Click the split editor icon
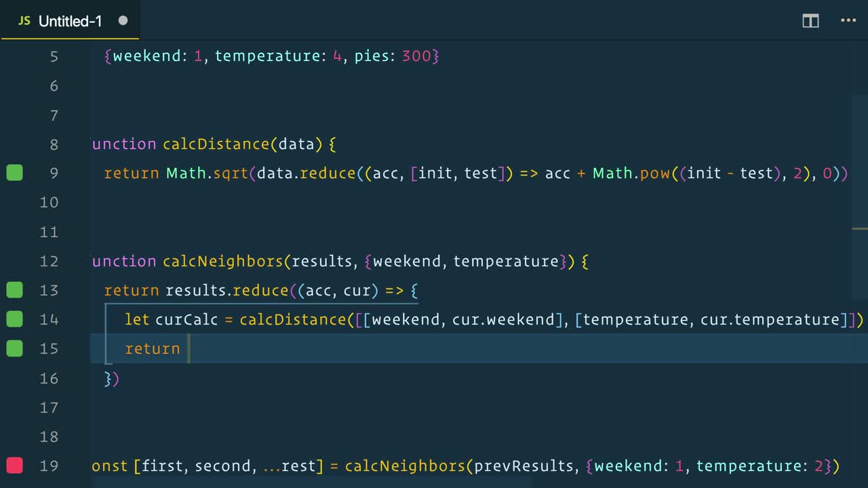This screenshot has height=488, width=868. (x=810, y=21)
